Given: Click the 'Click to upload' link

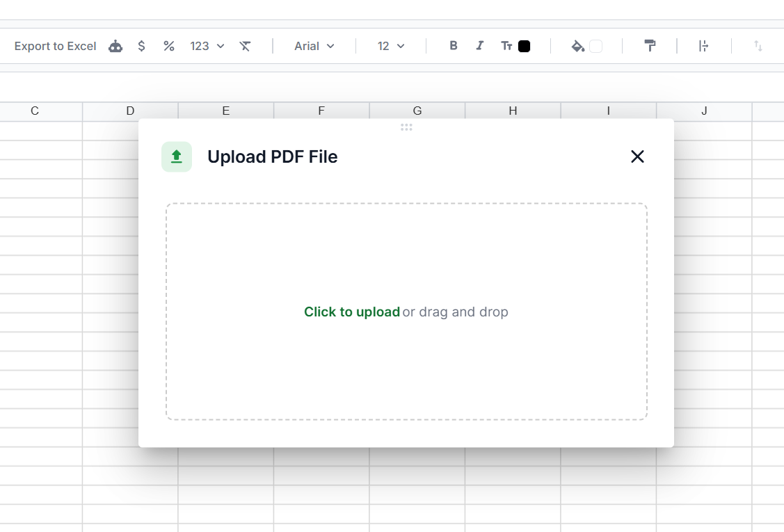Looking at the screenshot, I should (x=352, y=312).
